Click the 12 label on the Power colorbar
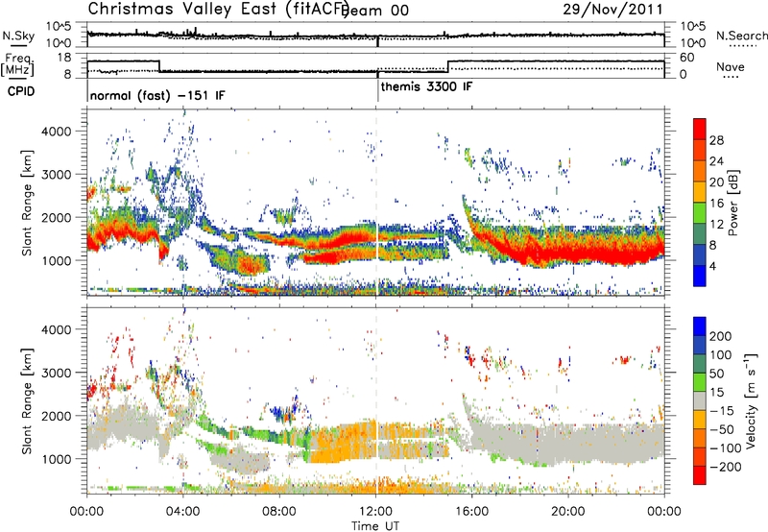This screenshot has width=768, height=532. tap(716, 225)
